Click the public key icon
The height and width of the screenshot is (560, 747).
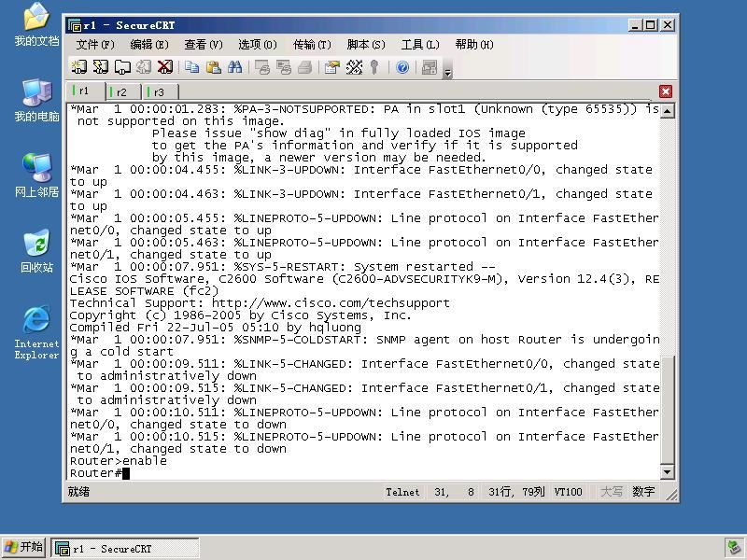tap(374, 67)
